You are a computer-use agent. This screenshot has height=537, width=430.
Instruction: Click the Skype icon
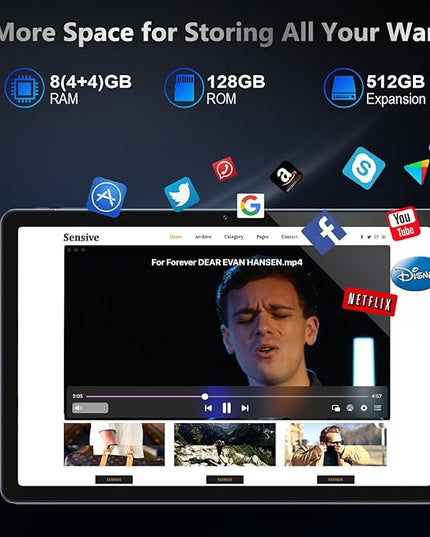pos(364,168)
